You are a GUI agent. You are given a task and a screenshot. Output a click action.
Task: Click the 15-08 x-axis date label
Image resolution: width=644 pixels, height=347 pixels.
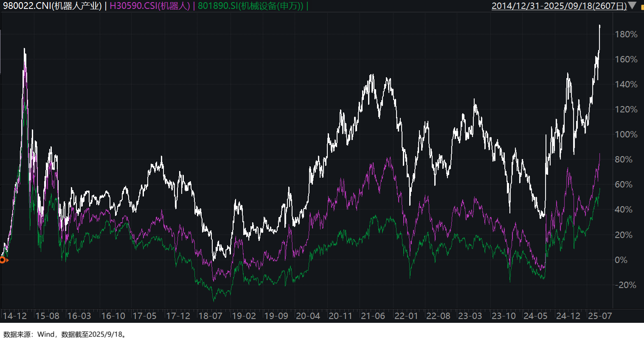(47, 316)
